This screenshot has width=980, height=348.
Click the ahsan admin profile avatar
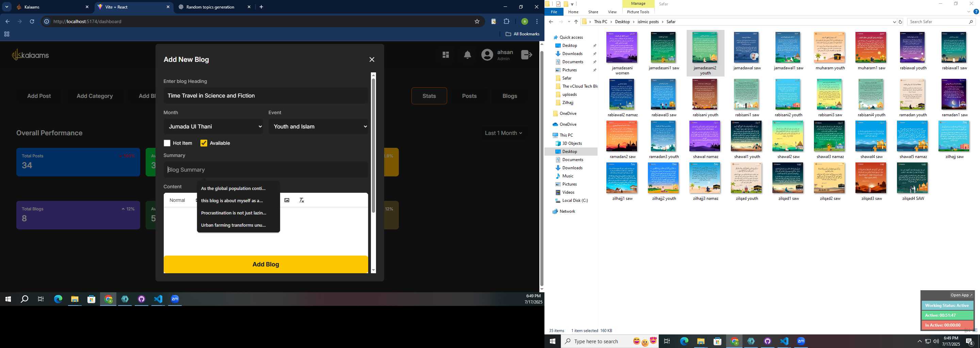point(487,55)
